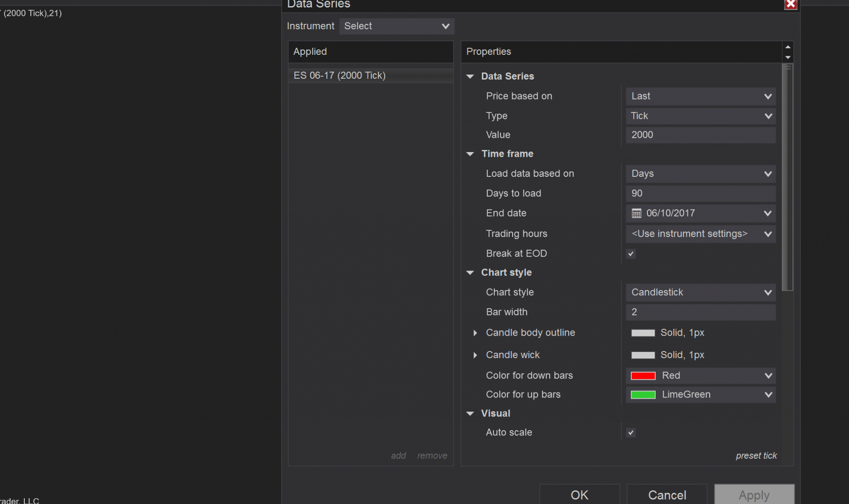Collapse the Visual section

click(x=470, y=413)
